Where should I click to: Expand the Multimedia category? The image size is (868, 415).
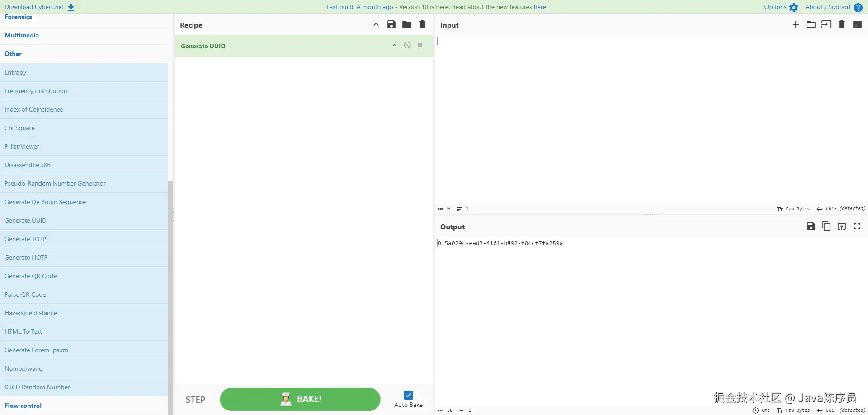click(84, 35)
